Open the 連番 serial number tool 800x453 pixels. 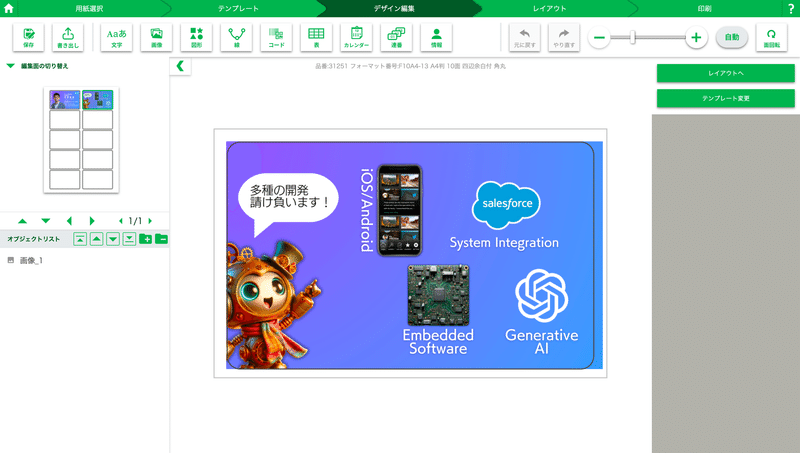(x=396, y=37)
